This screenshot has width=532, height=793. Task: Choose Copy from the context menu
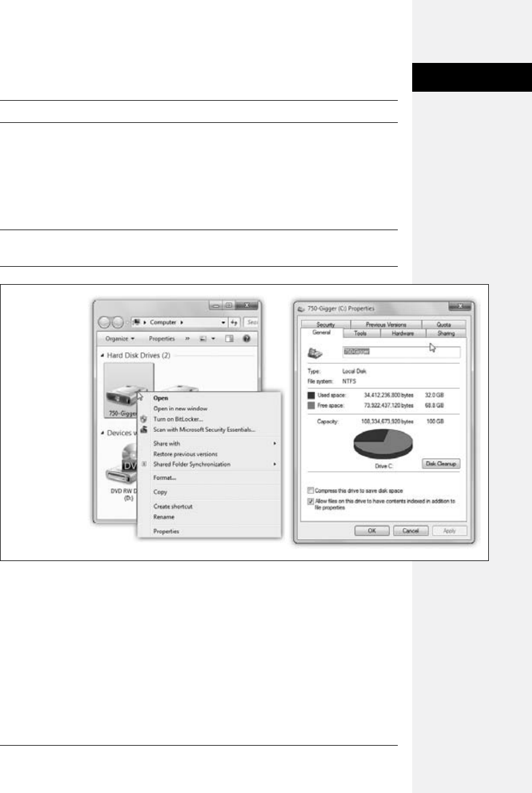coord(161,492)
